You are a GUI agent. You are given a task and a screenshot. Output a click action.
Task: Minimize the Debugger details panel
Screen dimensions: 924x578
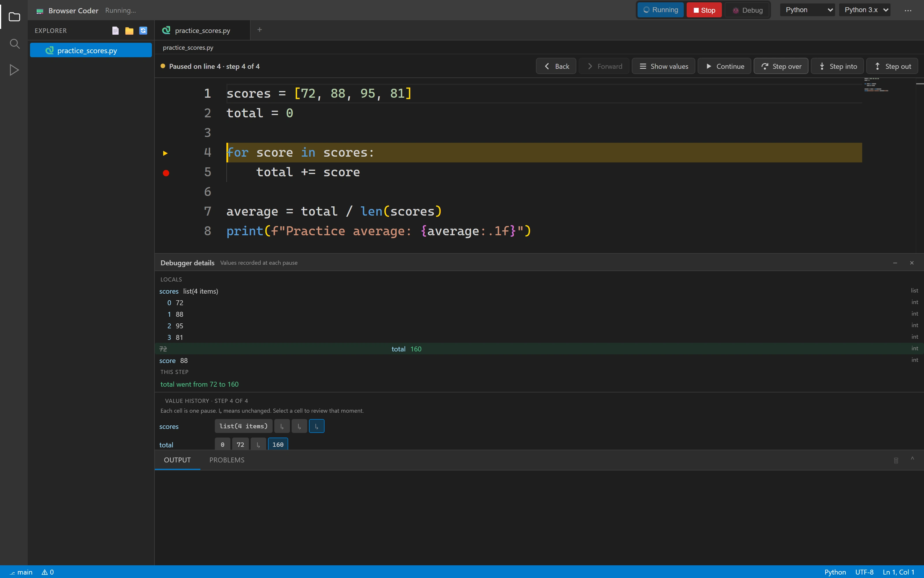click(895, 263)
